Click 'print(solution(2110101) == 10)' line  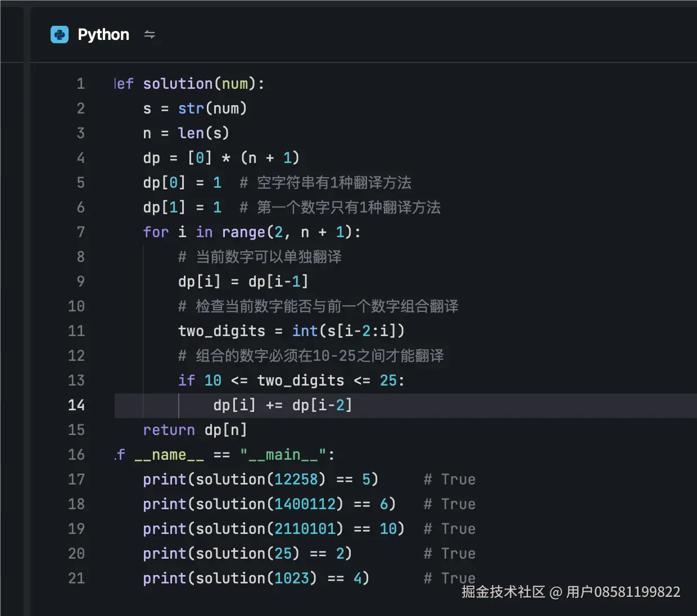[x=274, y=529]
